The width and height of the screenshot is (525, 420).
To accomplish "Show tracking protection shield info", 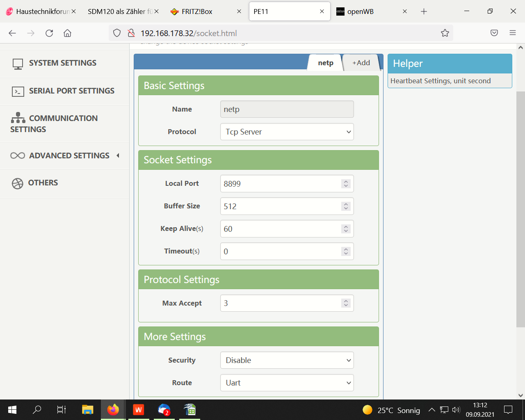I will click(x=117, y=33).
